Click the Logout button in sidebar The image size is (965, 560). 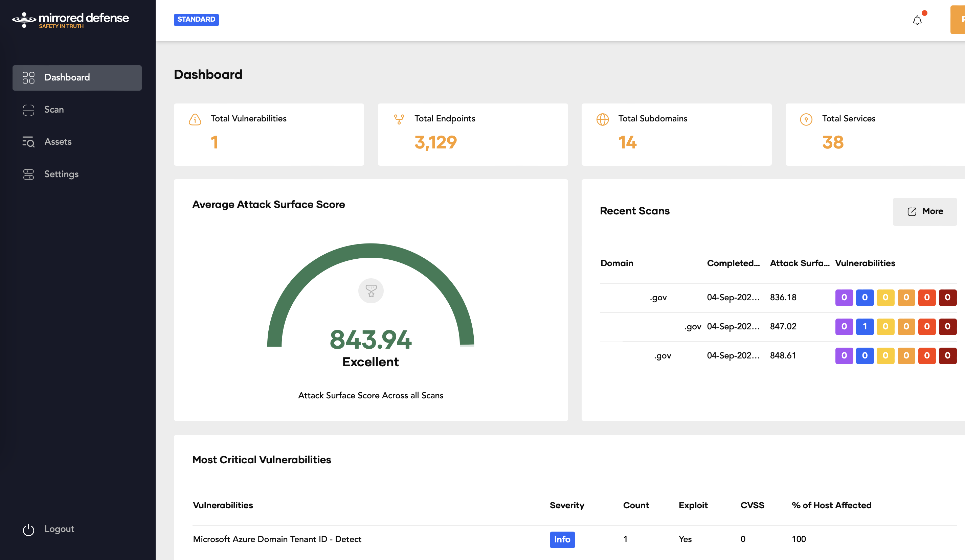(59, 529)
